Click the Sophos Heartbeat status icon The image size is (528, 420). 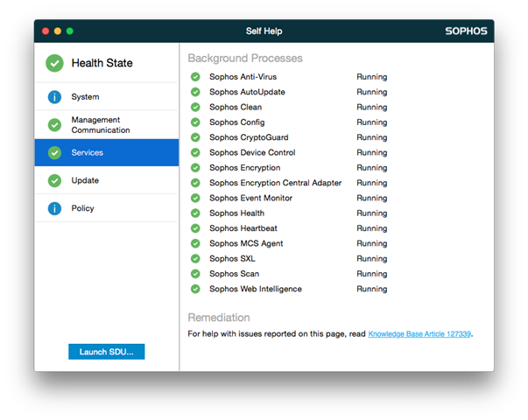[x=195, y=228]
